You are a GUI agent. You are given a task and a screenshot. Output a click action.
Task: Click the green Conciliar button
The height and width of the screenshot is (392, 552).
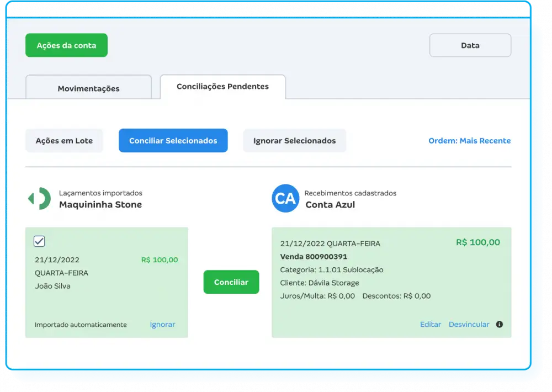point(231,282)
